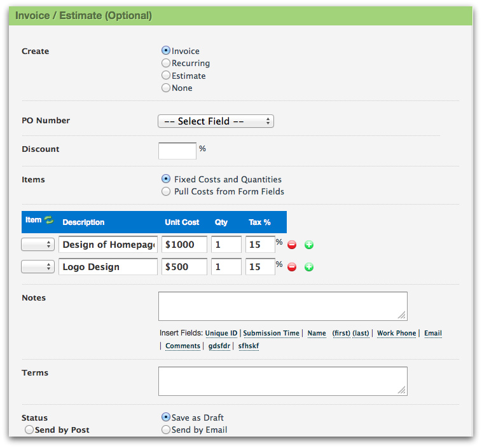The width and height of the screenshot is (482, 448).
Task: Click the green refresh icon beside Item header
Action: click(49, 221)
